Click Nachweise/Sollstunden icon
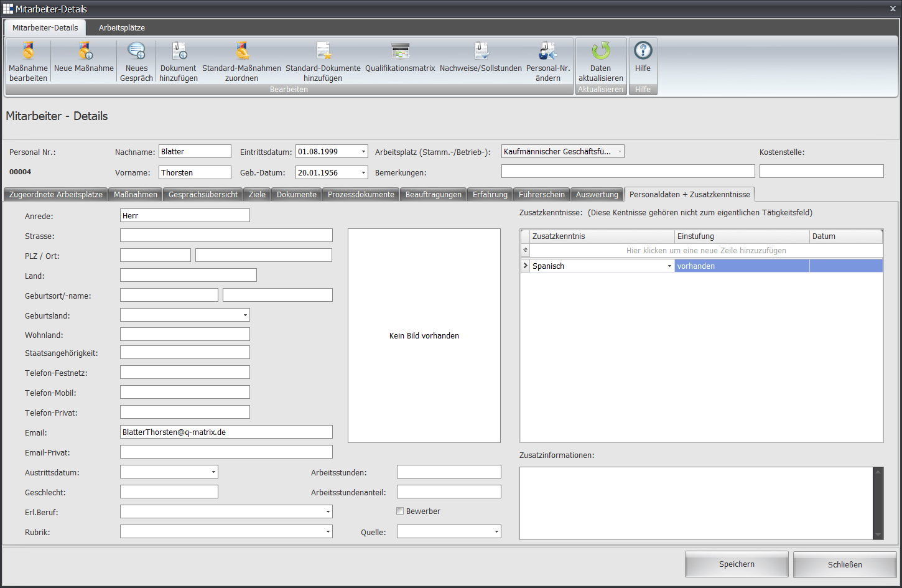Viewport: 902px width, 588px height. tap(481, 52)
